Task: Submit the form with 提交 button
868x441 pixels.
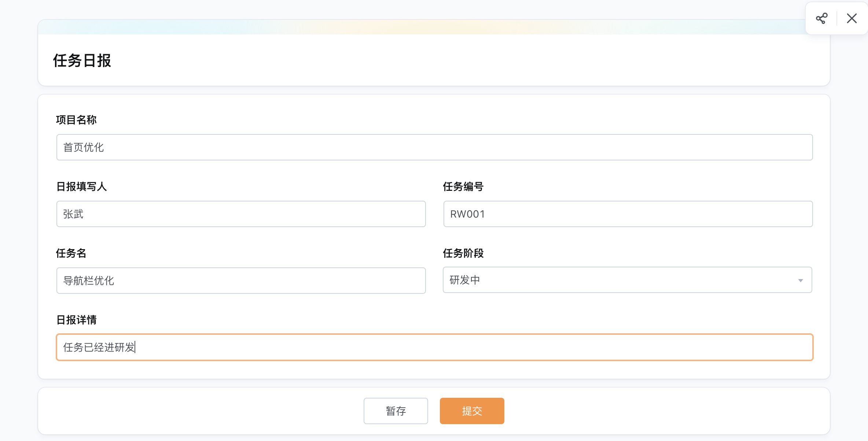Action: [x=472, y=411]
